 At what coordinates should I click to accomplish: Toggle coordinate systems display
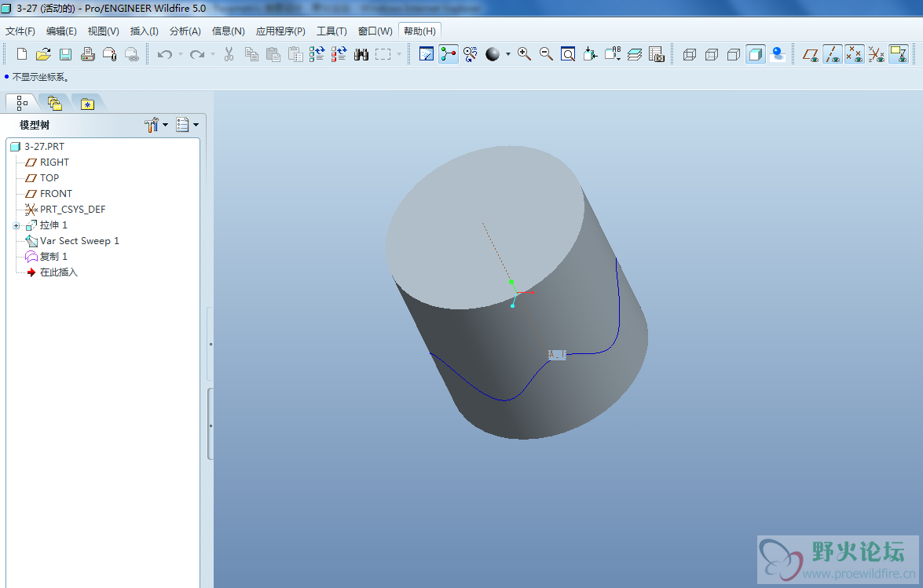(877, 55)
